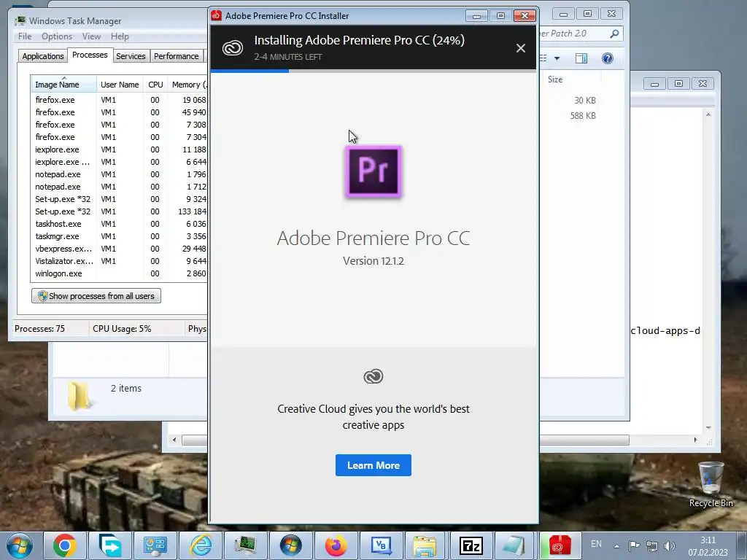Viewport: 747px width, 560px height.
Task: Open Google Chrome from the taskbar
Action: click(65, 545)
